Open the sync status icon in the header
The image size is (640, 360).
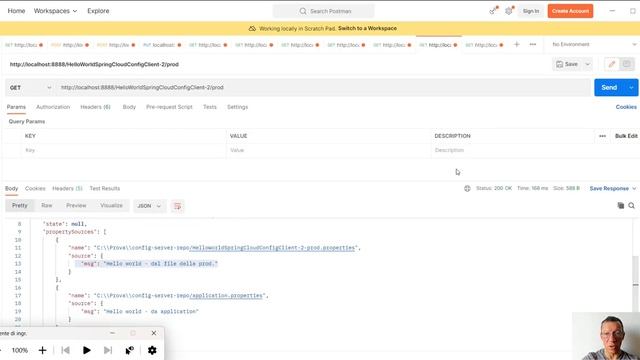493,11
